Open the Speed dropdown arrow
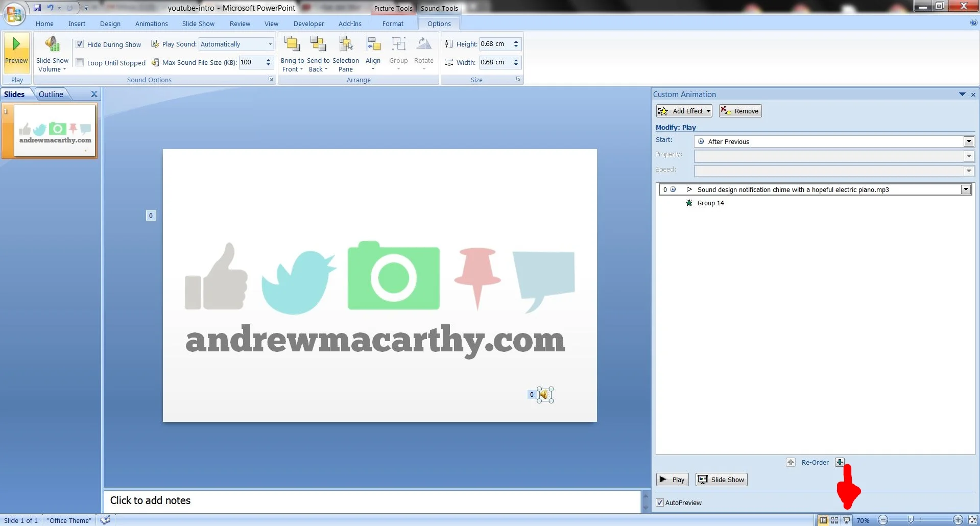This screenshot has height=526, width=980. click(969, 171)
